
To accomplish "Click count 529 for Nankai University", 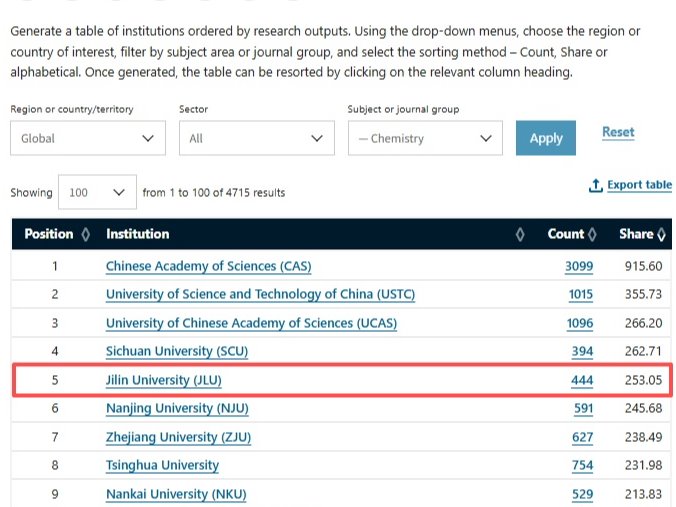I will tap(582, 494).
